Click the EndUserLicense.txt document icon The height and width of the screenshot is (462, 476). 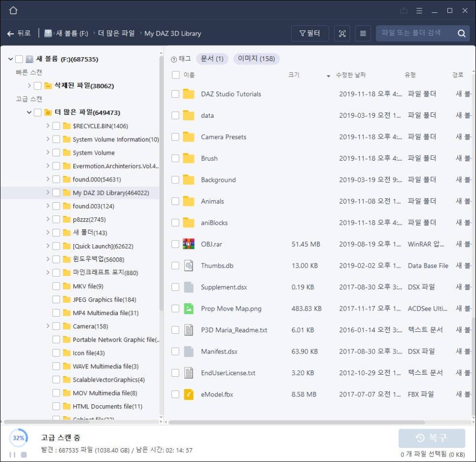click(x=189, y=373)
